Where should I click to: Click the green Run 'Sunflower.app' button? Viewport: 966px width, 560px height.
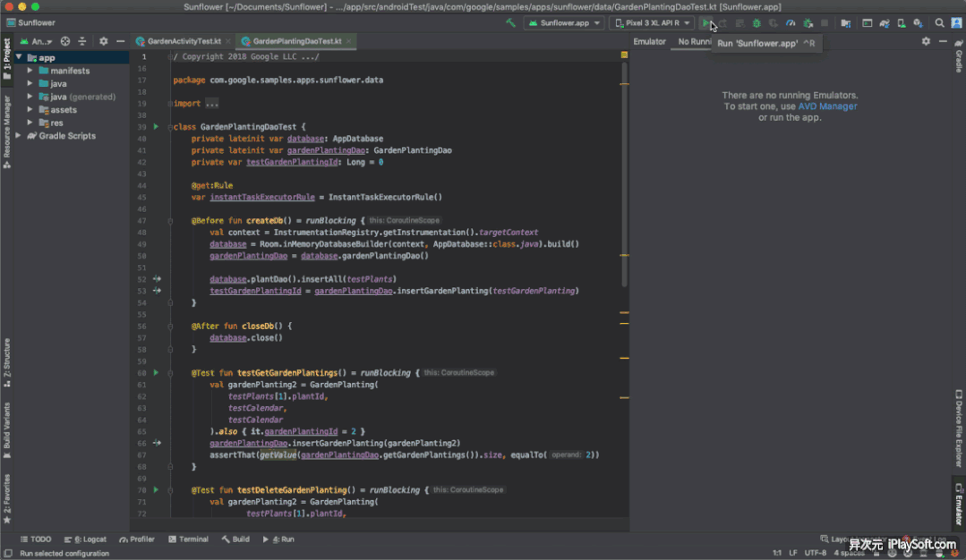tap(706, 23)
